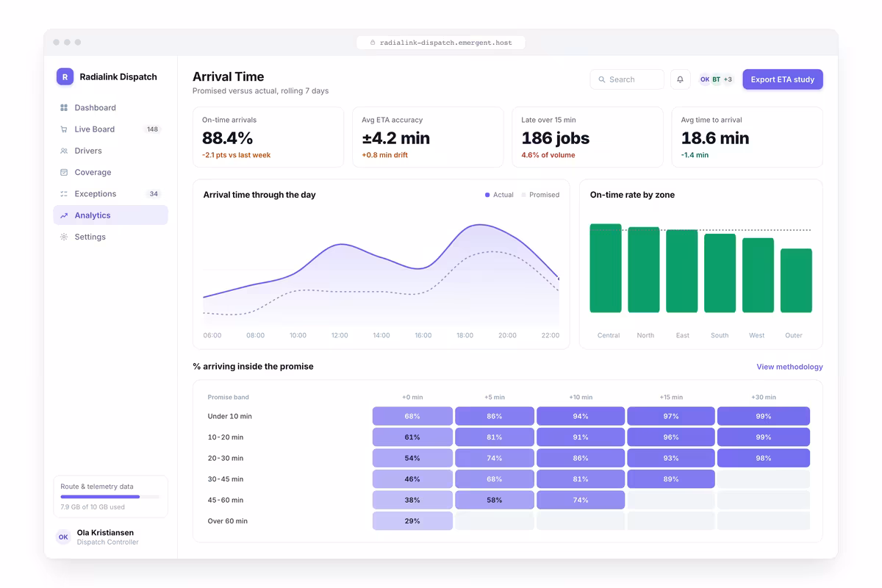This screenshot has width=882, height=588.
Task: Click the 7.9 GB of 10 GB used text
Action: (93, 507)
